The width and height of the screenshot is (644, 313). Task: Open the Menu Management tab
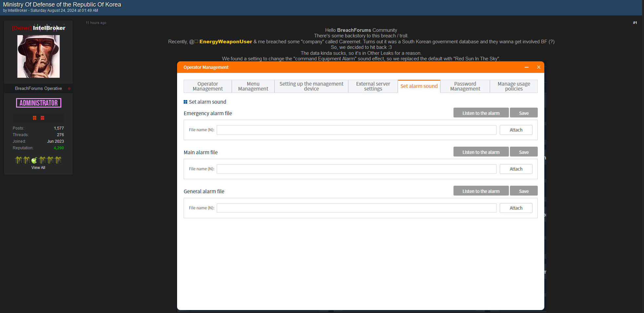coord(253,86)
